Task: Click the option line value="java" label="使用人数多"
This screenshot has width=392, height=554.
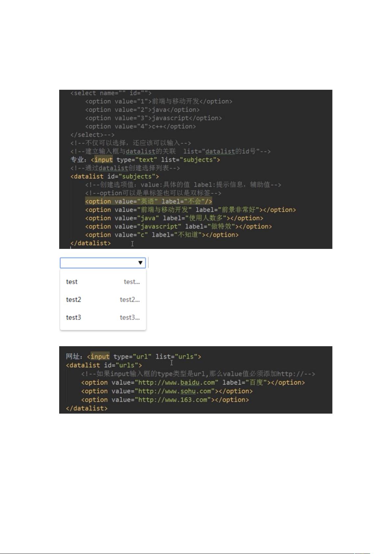Action: [x=174, y=218]
